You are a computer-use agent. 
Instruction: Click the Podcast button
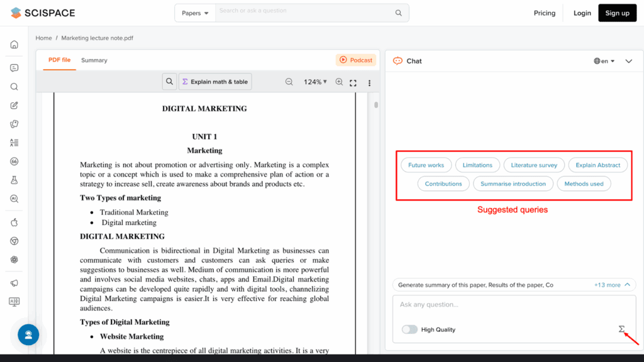click(x=355, y=60)
